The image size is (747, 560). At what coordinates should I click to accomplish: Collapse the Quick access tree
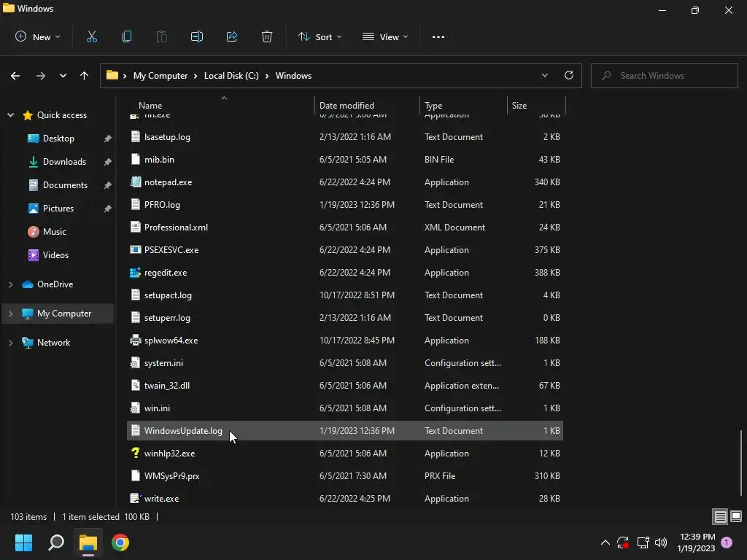pos(10,114)
